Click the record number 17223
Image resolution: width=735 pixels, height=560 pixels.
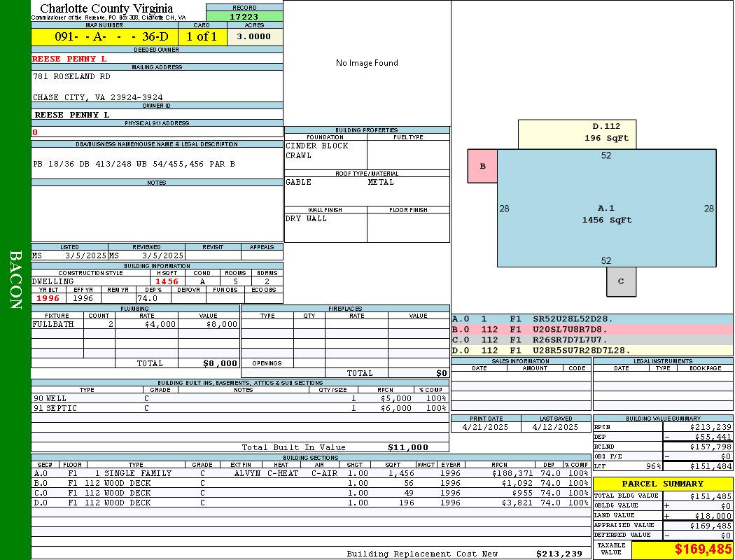(244, 16)
